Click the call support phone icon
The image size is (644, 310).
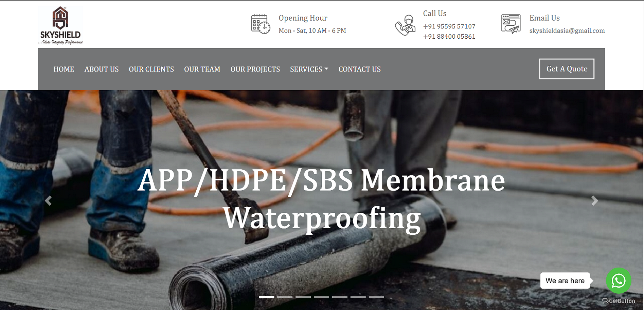(x=405, y=25)
